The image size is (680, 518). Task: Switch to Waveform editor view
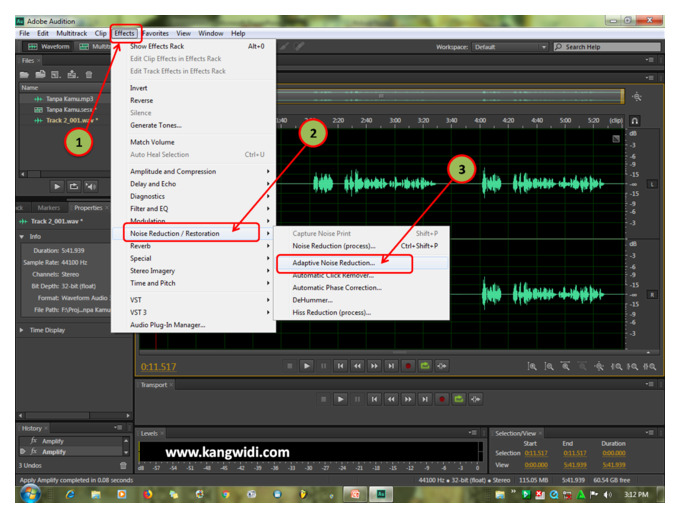point(49,46)
